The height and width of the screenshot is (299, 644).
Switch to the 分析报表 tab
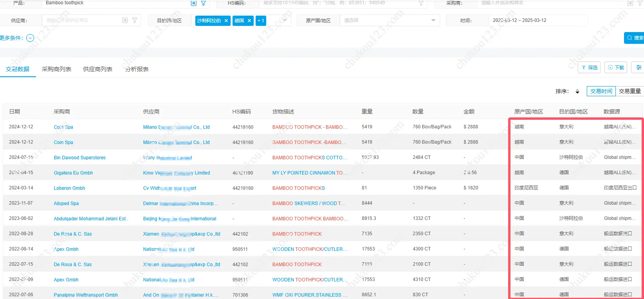coord(137,69)
